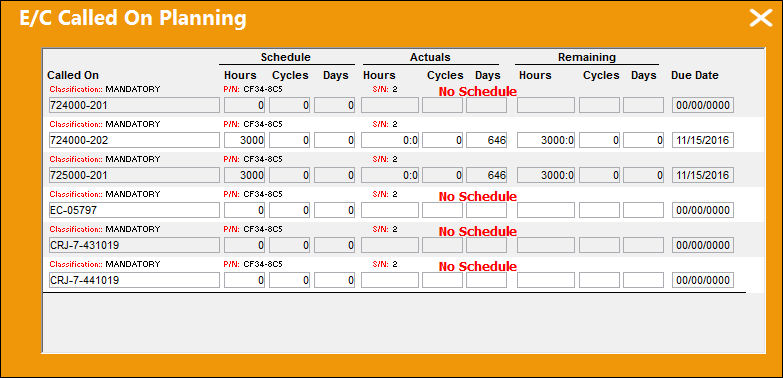
Task: Click Due Date field for CRJ-7-431019
Action: (x=703, y=245)
